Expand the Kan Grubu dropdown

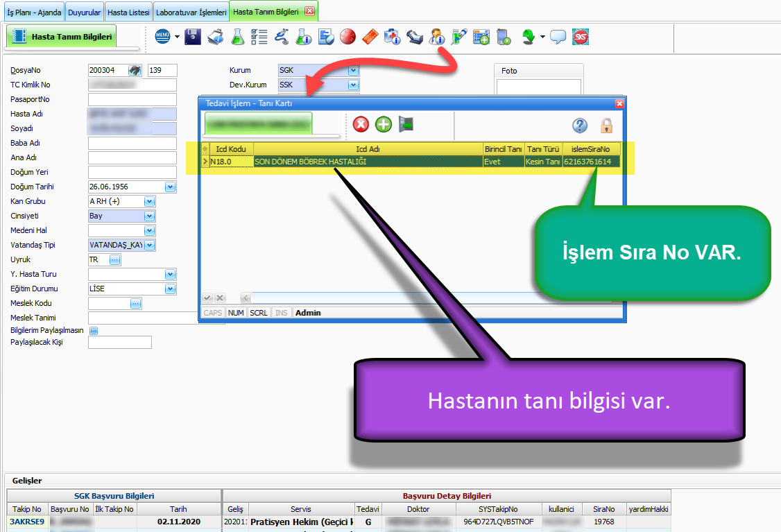coord(149,201)
